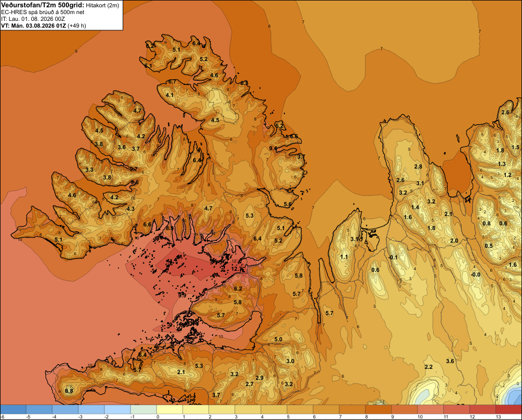This screenshot has height=420, width=522.
Task: Select the 2.2 temperature value
Action: click(x=429, y=367)
